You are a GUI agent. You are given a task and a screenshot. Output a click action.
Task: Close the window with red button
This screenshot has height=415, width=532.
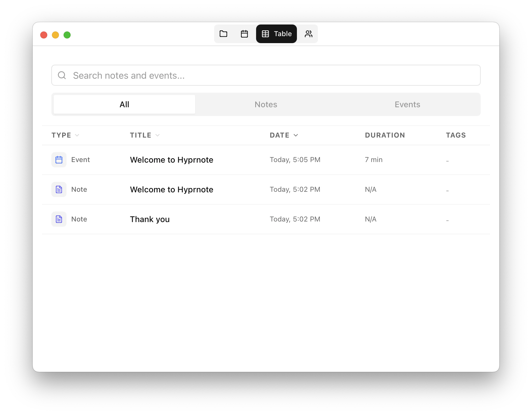[x=44, y=35]
